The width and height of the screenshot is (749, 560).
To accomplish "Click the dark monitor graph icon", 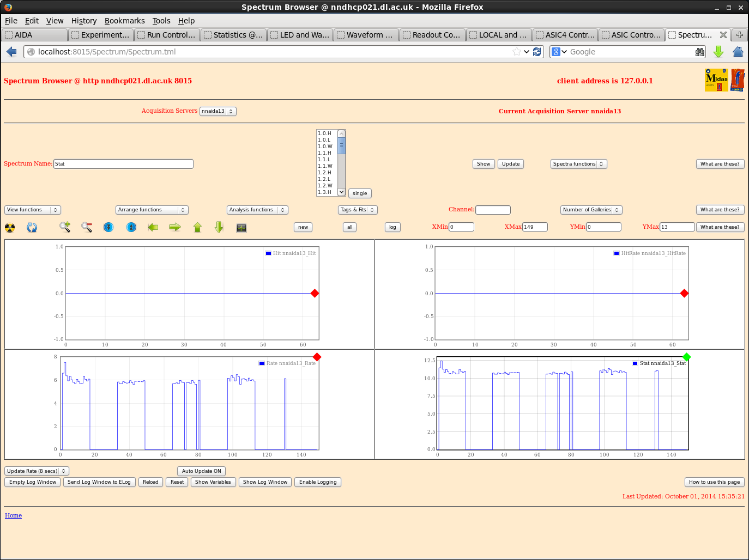I will coord(241,228).
